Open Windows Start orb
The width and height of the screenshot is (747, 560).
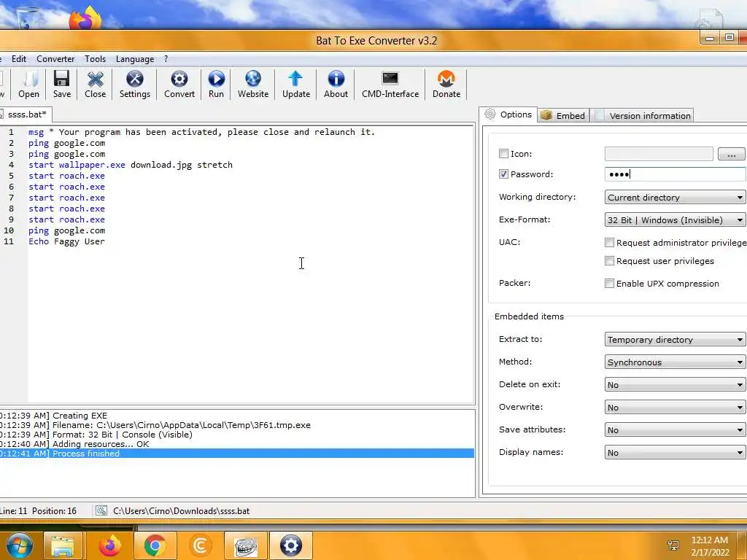[20, 545]
